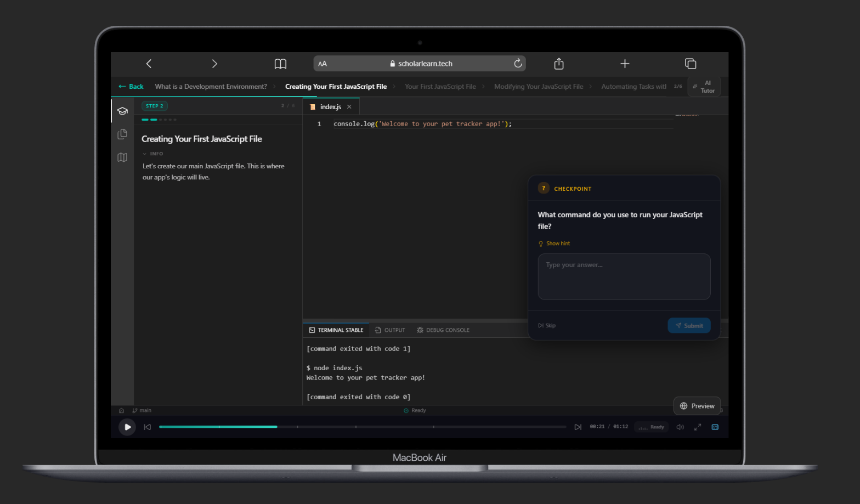Click the lesson step progress dots
The width and height of the screenshot is (860, 504).
[x=159, y=120]
